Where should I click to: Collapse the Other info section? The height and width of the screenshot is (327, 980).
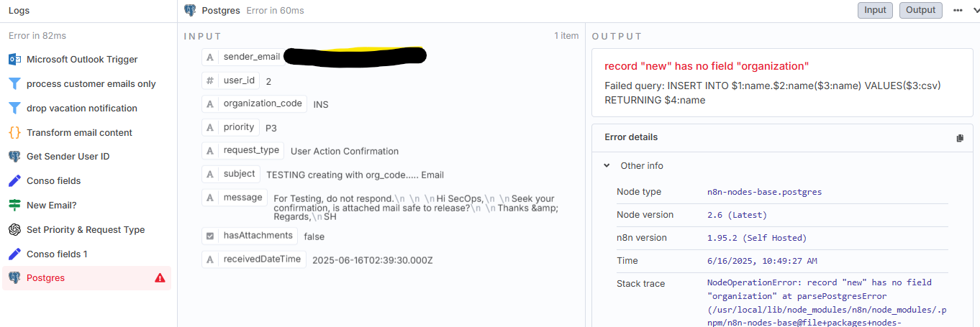[607, 166]
